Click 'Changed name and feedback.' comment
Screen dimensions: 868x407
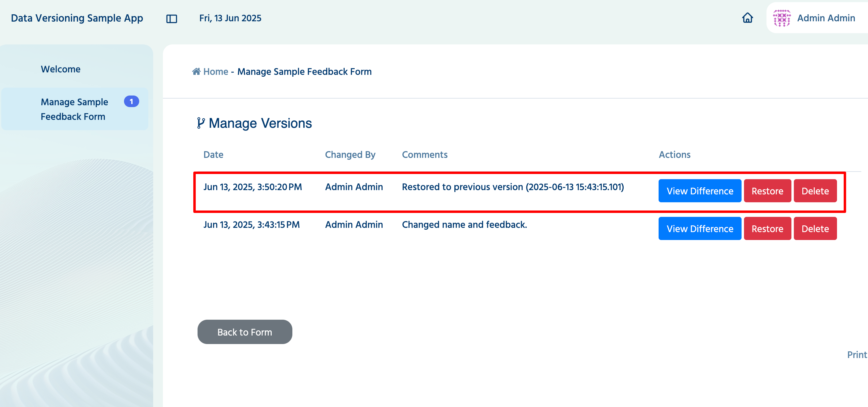click(x=464, y=225)
